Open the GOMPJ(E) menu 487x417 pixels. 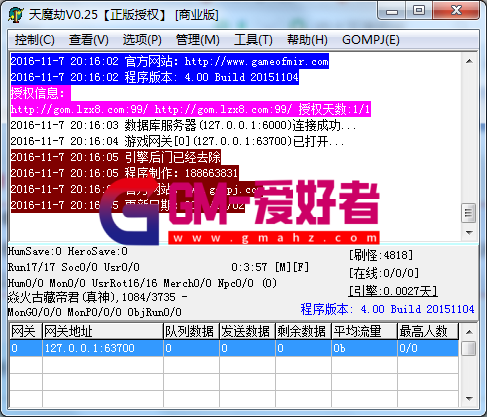tap(371, 40)
